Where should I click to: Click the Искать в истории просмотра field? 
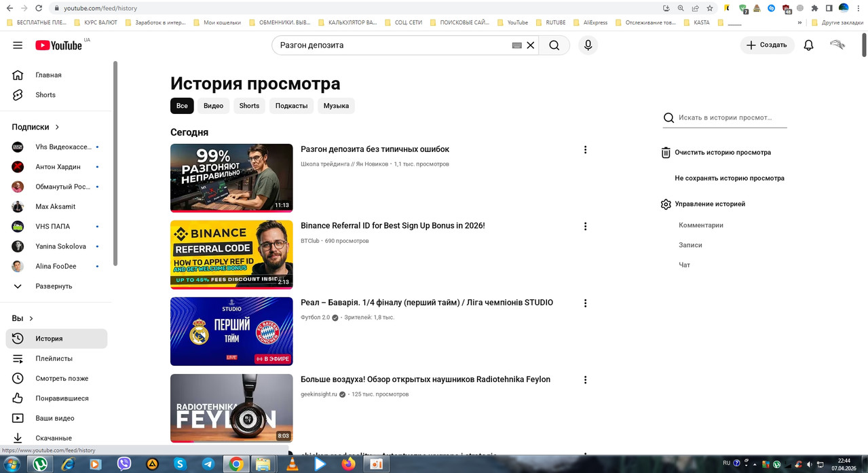pyautogui.click(x=725, y=117)
